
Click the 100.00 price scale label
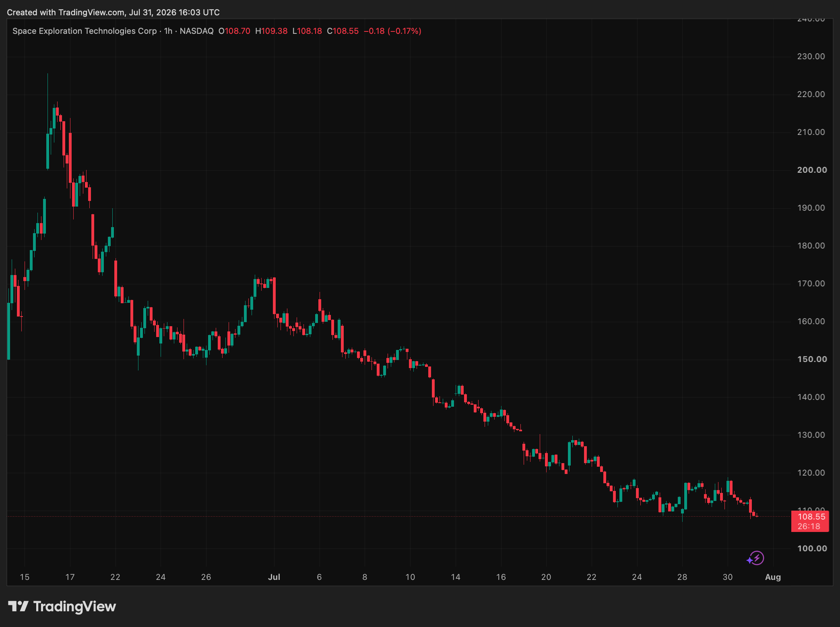pos(812,548)
